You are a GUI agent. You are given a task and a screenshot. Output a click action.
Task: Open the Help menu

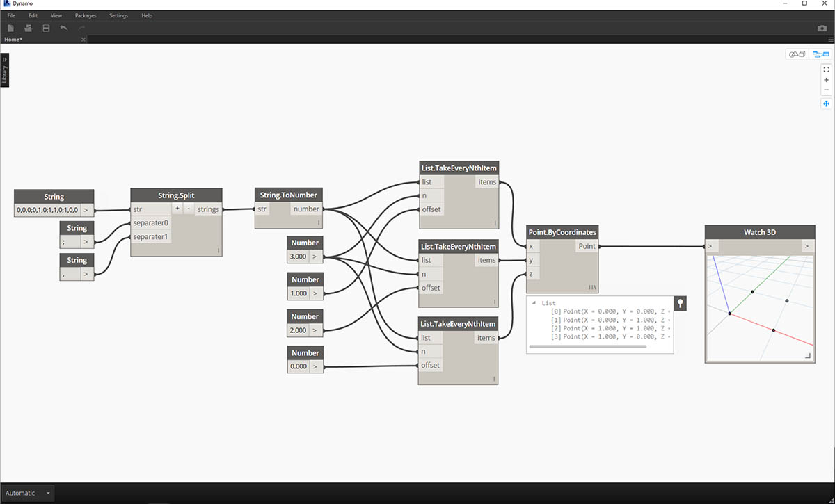coord(146,15)
